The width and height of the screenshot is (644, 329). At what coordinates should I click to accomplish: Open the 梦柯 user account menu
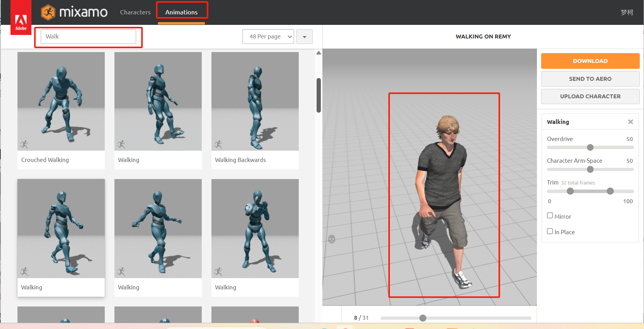(x=627, y=12)
